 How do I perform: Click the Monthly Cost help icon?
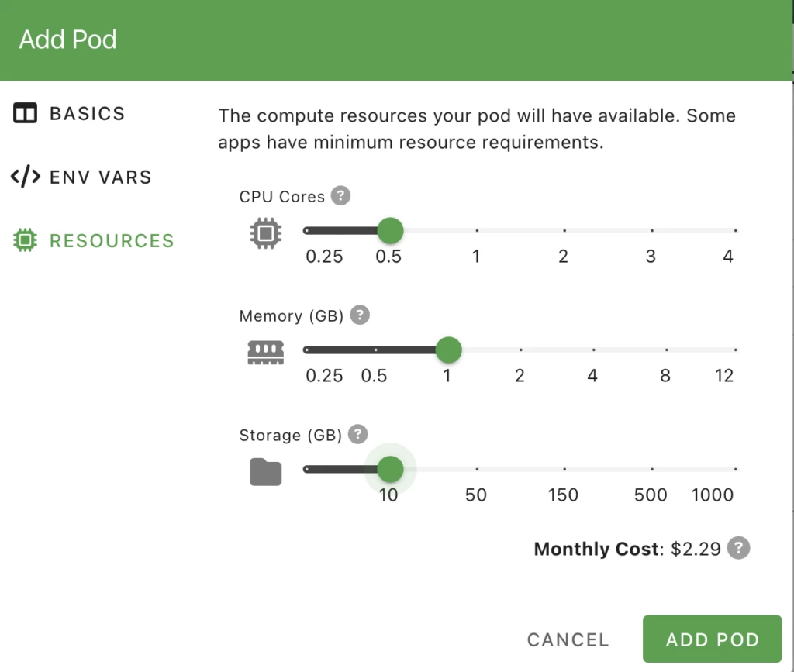[x=740, y=549]
